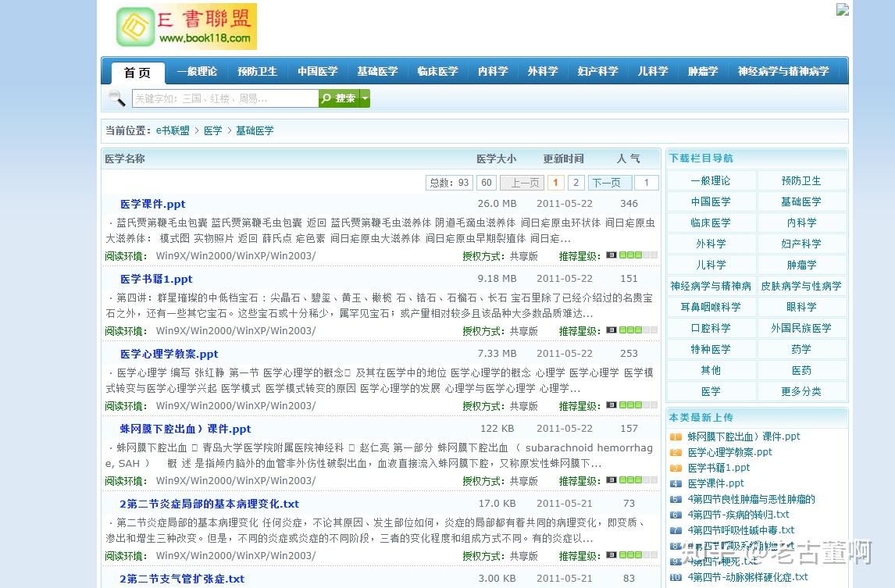Select the 内科学 nav menu item
The height and width of the screenshot is (588, 895).
click(x=493, y=71)
